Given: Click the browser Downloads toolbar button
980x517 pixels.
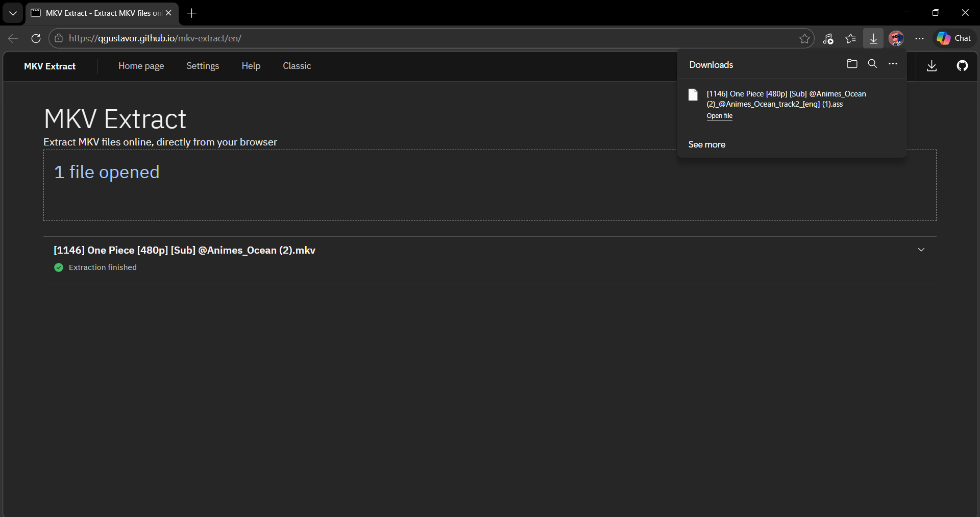Looking at the screenshot, I should pos(873,38).
